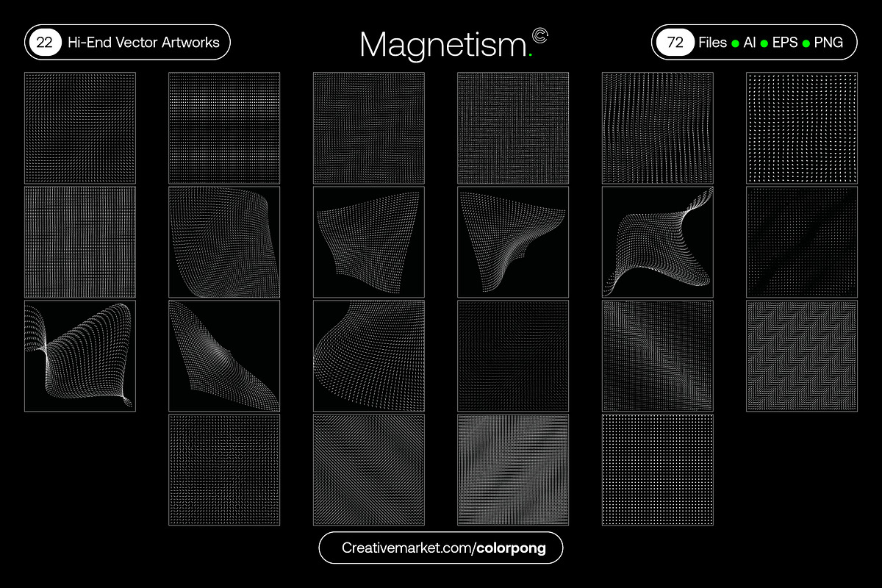The width and height of the screenshot is (882, 588).
Task: Open the twisted ribbon mesh with bright fold
Action: [80, 356]
